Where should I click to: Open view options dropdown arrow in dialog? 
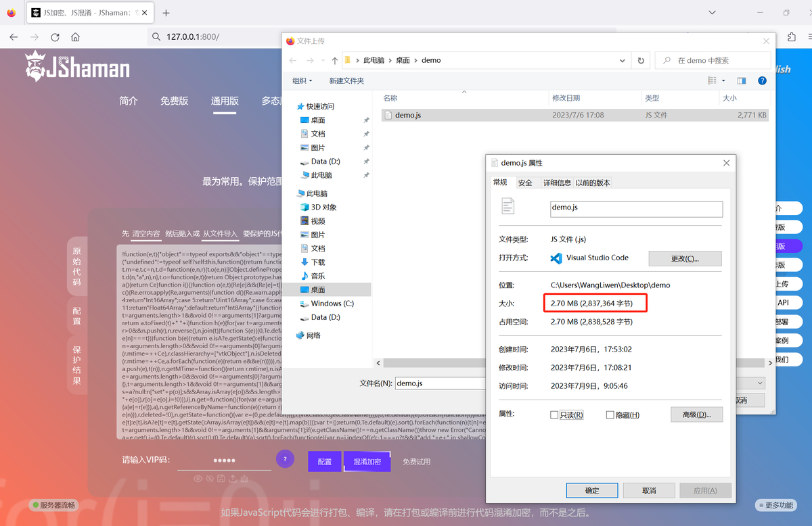pos(723,80)
